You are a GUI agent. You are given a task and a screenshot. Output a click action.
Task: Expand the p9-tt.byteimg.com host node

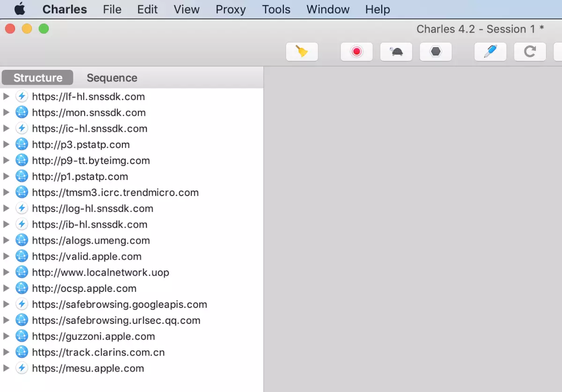coord(6,161)
